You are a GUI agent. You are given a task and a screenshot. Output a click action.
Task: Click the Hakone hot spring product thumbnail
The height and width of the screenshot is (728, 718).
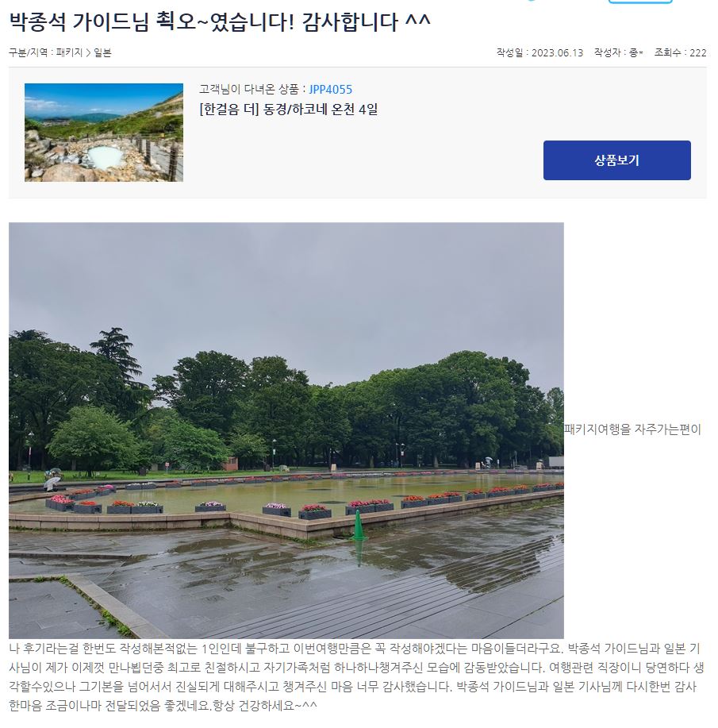(104, 133)
